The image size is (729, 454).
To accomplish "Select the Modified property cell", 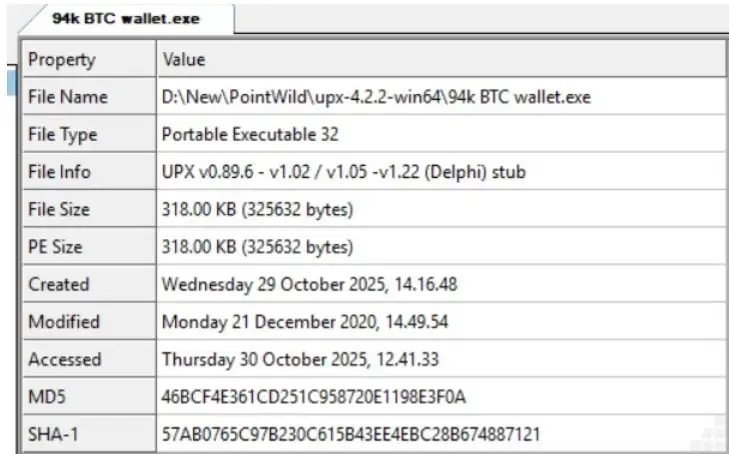I will (x=63, y=322).
